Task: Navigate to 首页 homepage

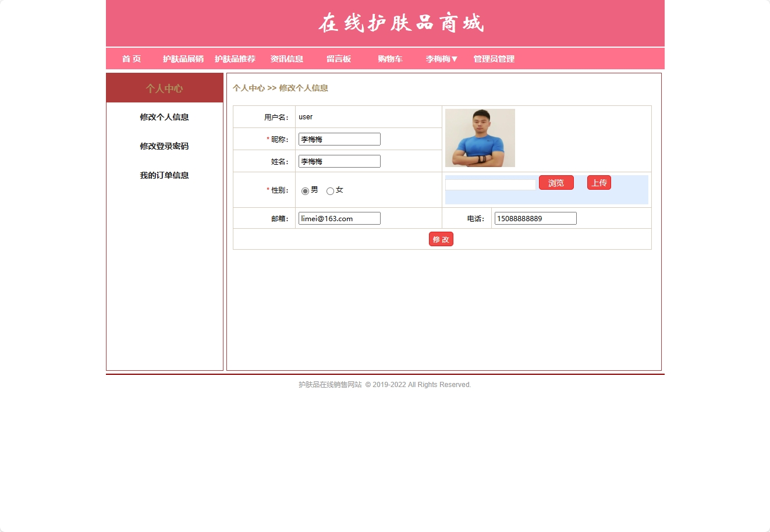Action: pyautogui.click(x=132, y=59)
